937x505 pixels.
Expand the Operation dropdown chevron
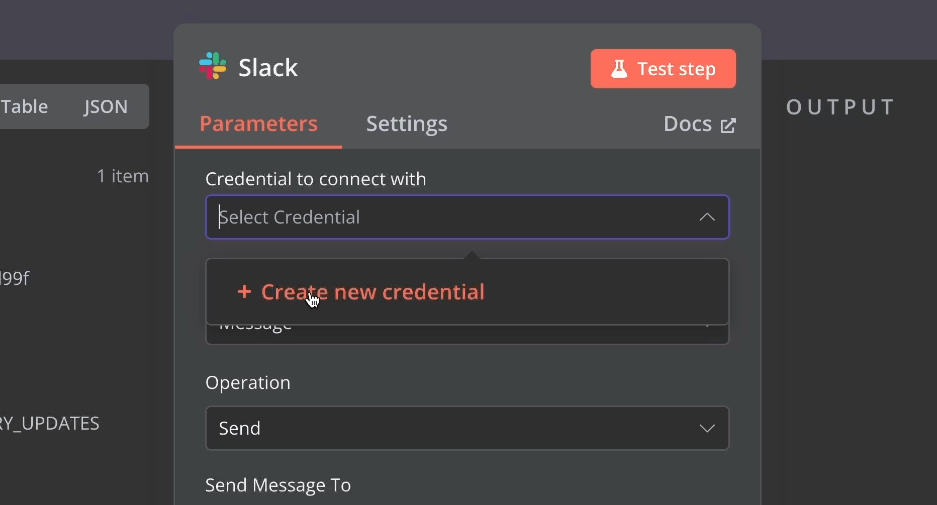(707, 428)
